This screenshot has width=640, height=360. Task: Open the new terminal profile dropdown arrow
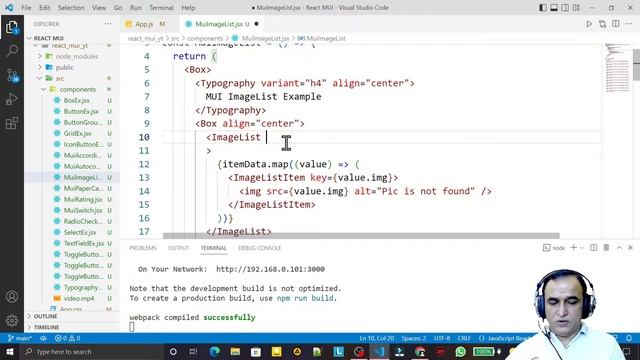coord(582,248)
